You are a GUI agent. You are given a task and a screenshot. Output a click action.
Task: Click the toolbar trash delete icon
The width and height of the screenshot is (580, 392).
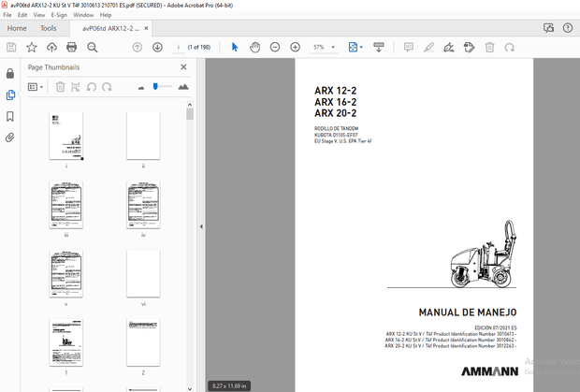tap(489, 48)
